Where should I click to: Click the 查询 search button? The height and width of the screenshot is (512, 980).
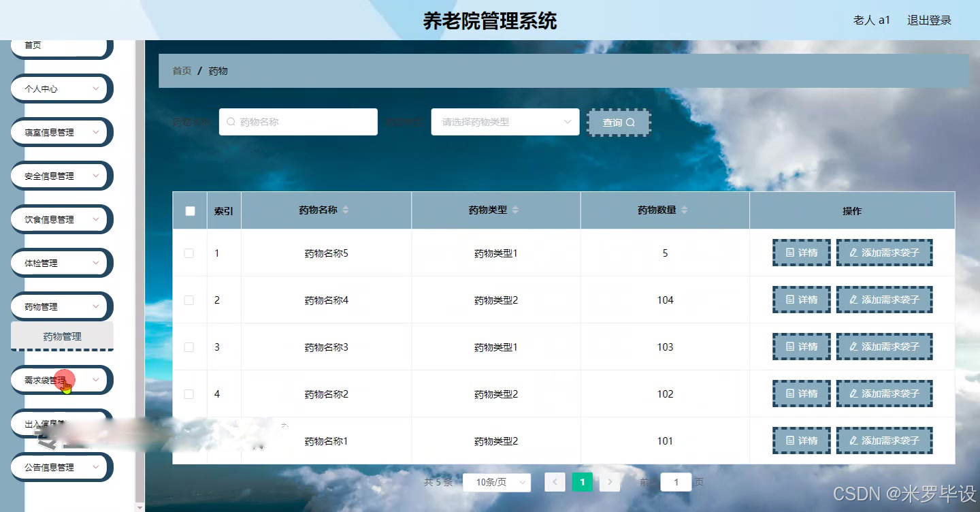coord(619,123)
